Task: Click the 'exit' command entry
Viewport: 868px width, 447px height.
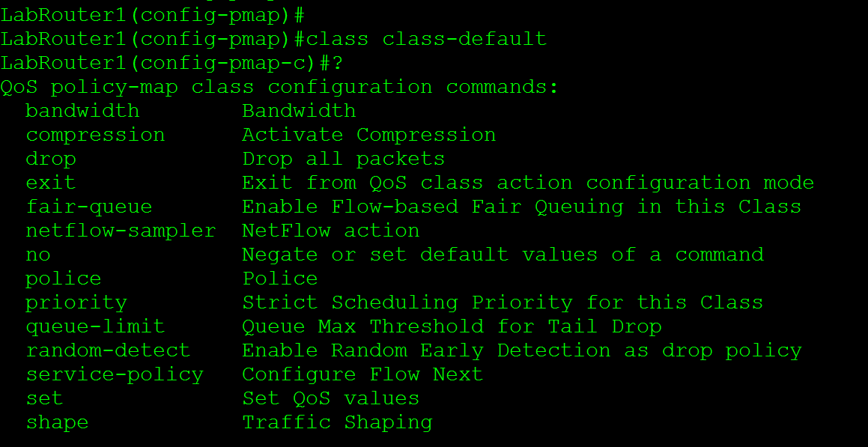Action: point(51,183)
